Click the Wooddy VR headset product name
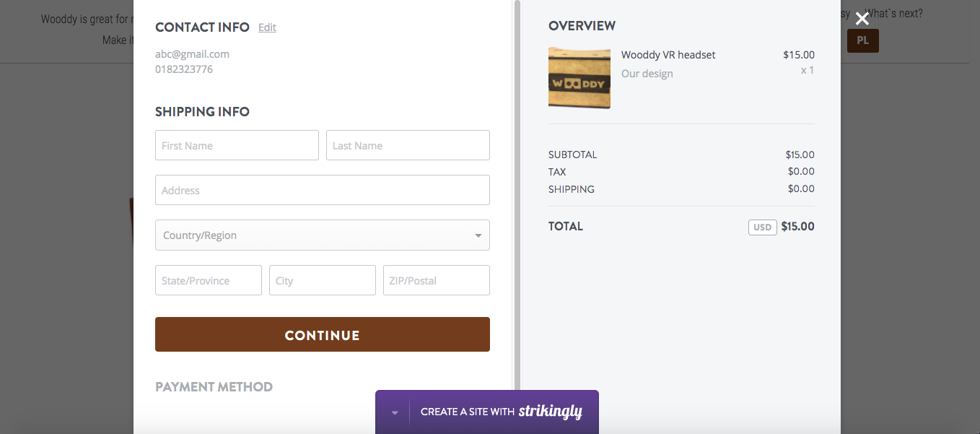980x434 pixels. pyautogui.click(x=668, y=54)
